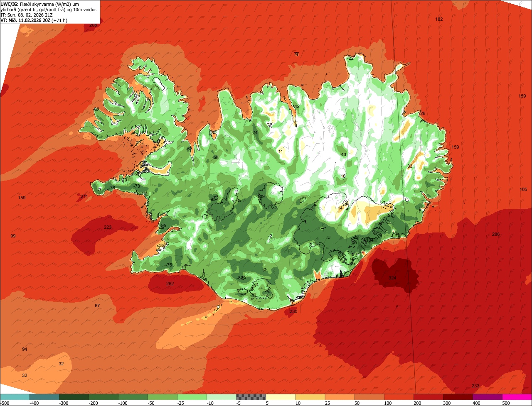532x406 pixels.
Task: Click the light teal legend swatch between -500 and -400
Action: click(x=15, y=397)
